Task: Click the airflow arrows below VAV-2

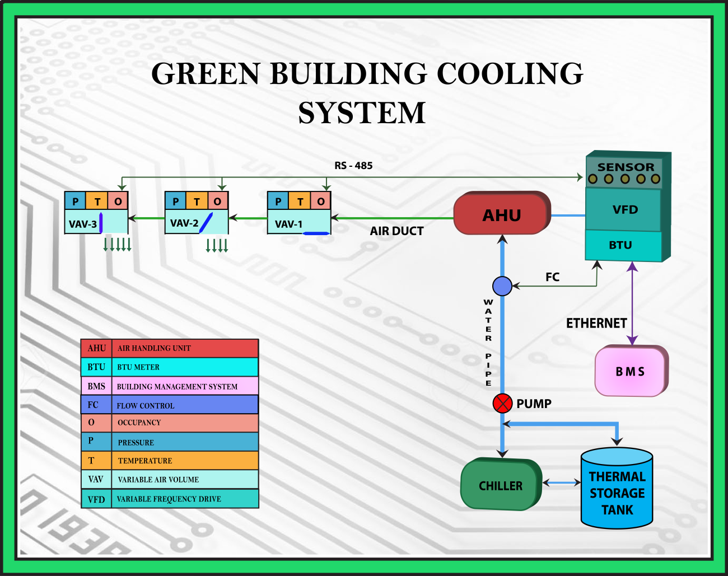Action: pos(217,245)
